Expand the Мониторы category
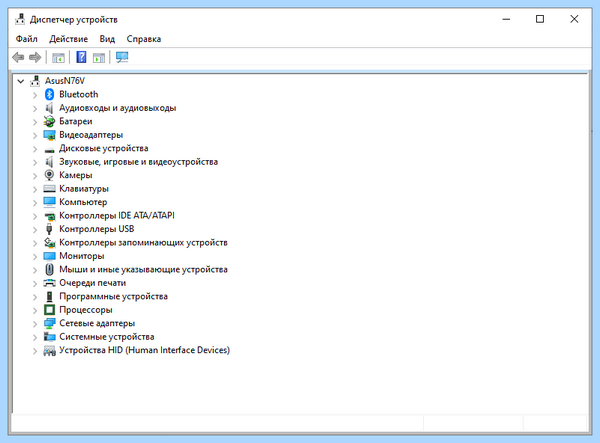The width and height of the screenshot is (600, 443). (35, 257)
